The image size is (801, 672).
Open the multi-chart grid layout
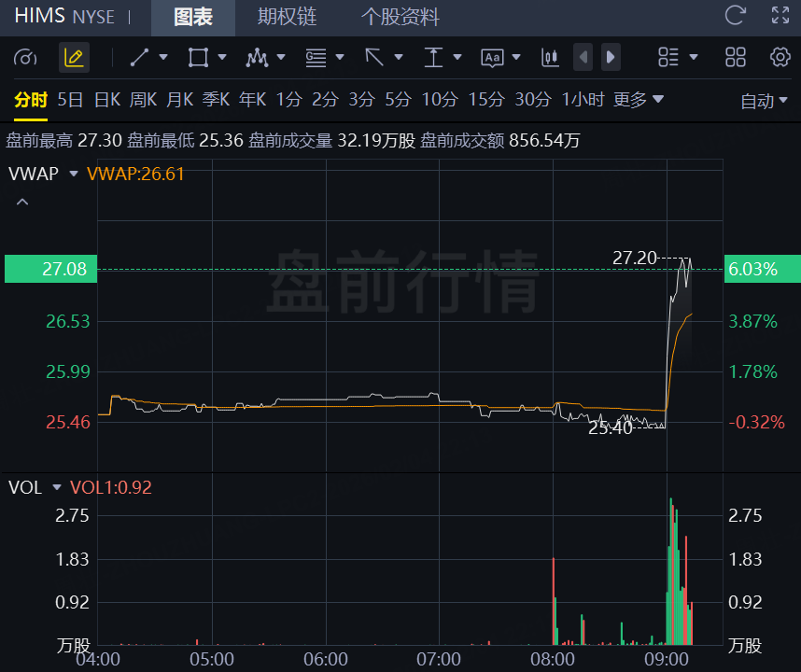click(736, 57)
